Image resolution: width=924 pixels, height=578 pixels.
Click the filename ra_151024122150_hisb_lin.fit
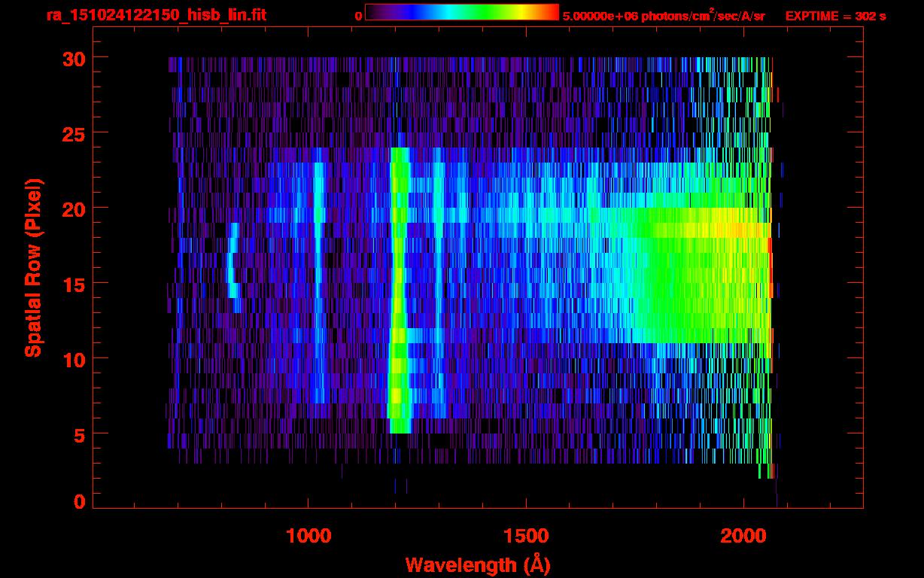tap(156, 15)
